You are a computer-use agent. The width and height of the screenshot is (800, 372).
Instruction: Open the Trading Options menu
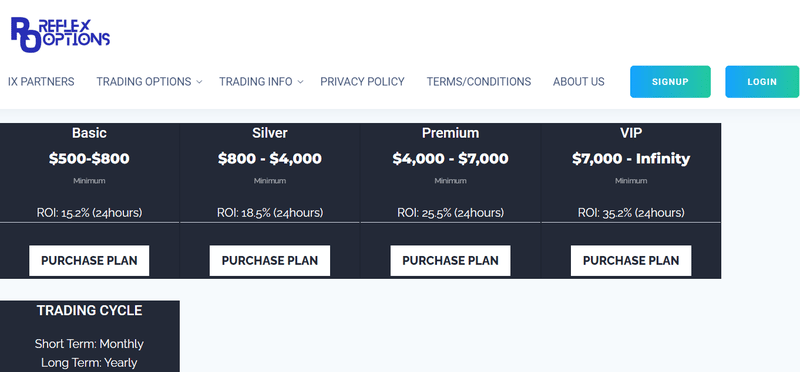coord(144,82)
